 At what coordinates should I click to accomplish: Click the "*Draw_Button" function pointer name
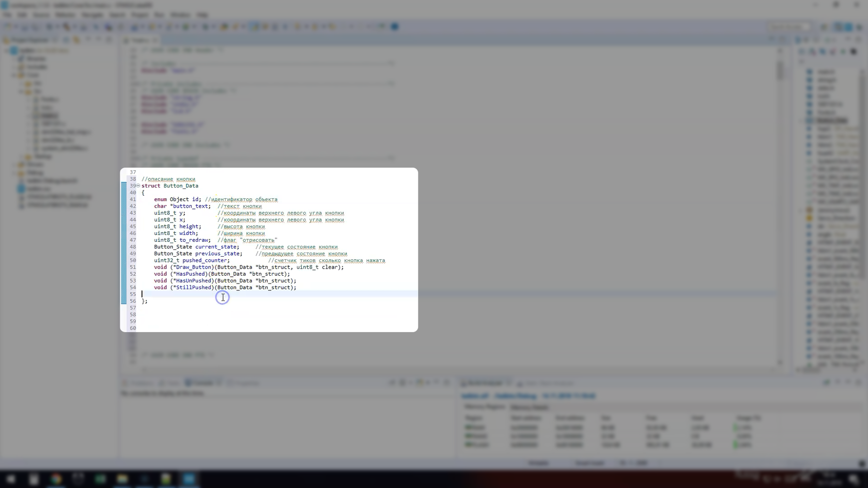[x=192, y=267]
